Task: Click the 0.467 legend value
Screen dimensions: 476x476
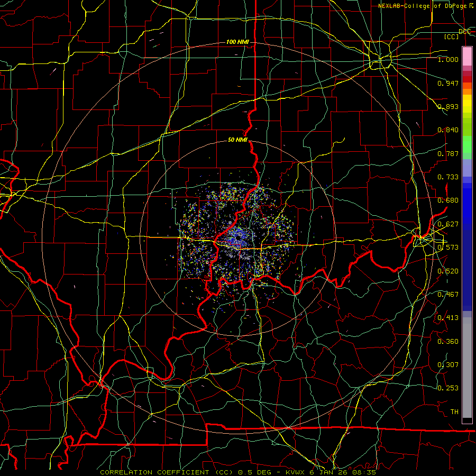Action: [x=448, y=295]
